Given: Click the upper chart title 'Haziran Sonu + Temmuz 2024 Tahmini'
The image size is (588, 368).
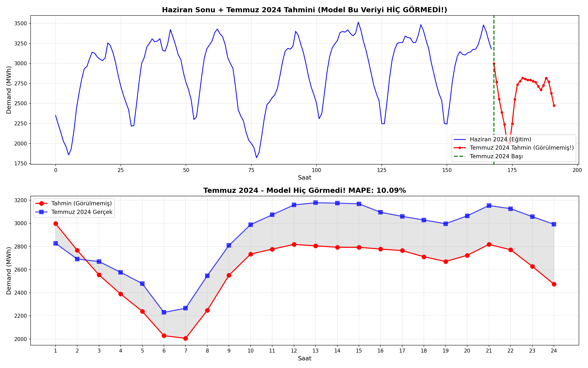Looking at the screenshot, I should (x=304, y=10).
